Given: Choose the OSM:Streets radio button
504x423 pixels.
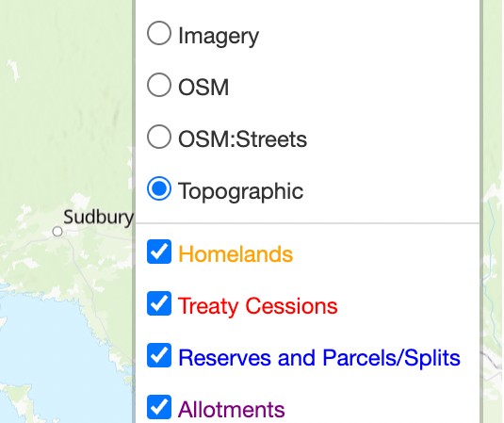Looking at the screenshot, I should (159, 137).
